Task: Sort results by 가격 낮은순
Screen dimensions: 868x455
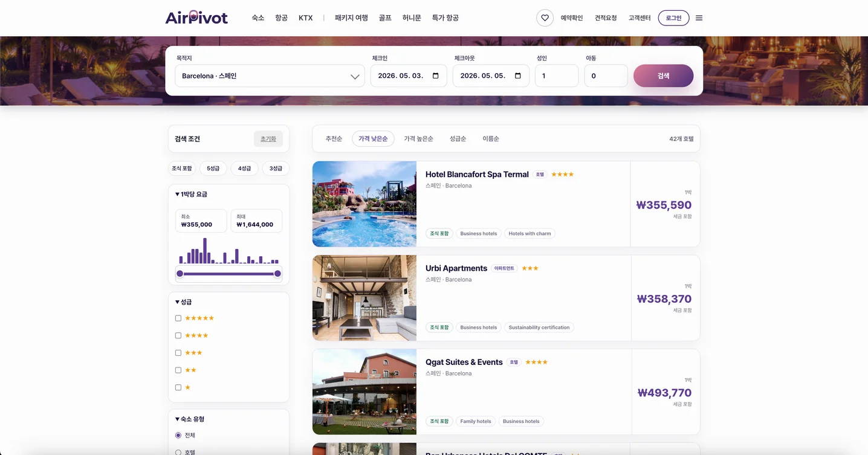Action: [373, 139]
